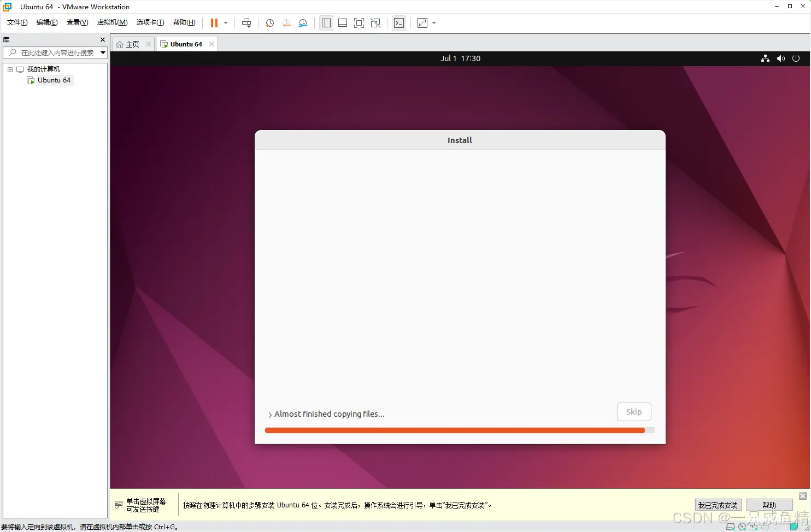
Task: Toggle the thumbnail bar view icon
Action: pos(343,23)
